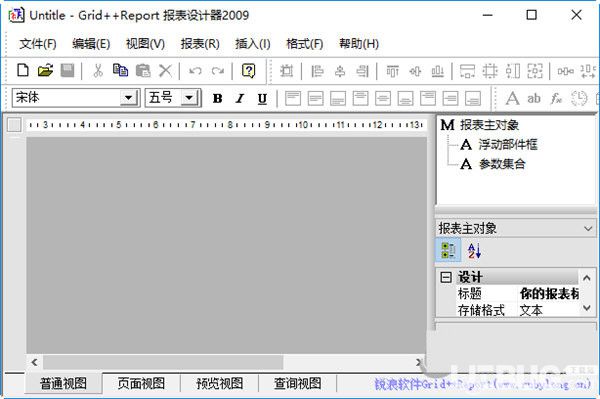The width and height of the screenshot is (600, 399).
Task: Click the Undo arrow icon
Action: point(195,71)
